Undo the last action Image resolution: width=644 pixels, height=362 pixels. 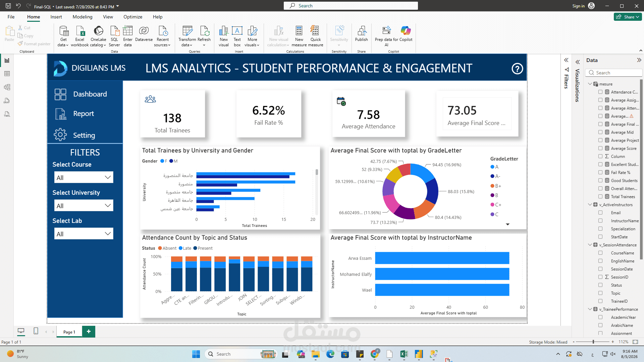18,6
